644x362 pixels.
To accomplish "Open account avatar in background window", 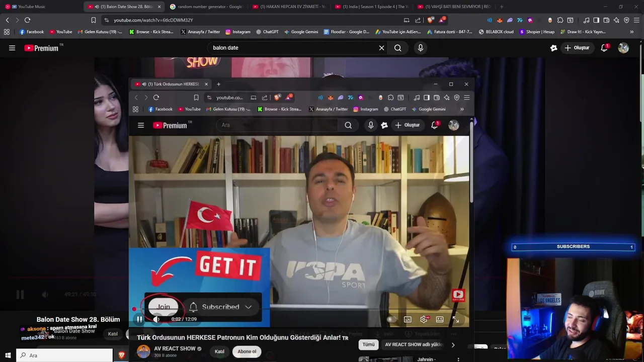I will [x=623, y=48].
